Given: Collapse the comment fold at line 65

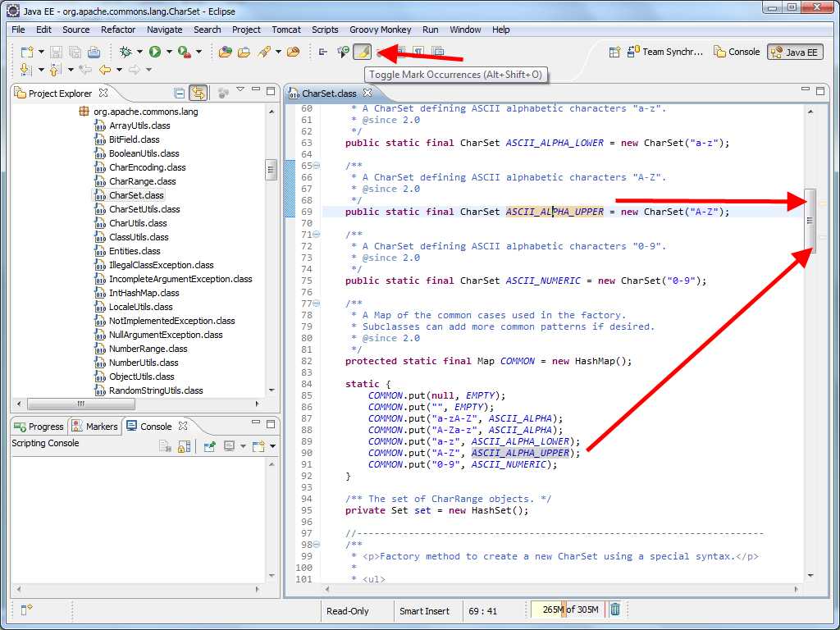Looking at the screenshot, I should (x=317, y=166).
